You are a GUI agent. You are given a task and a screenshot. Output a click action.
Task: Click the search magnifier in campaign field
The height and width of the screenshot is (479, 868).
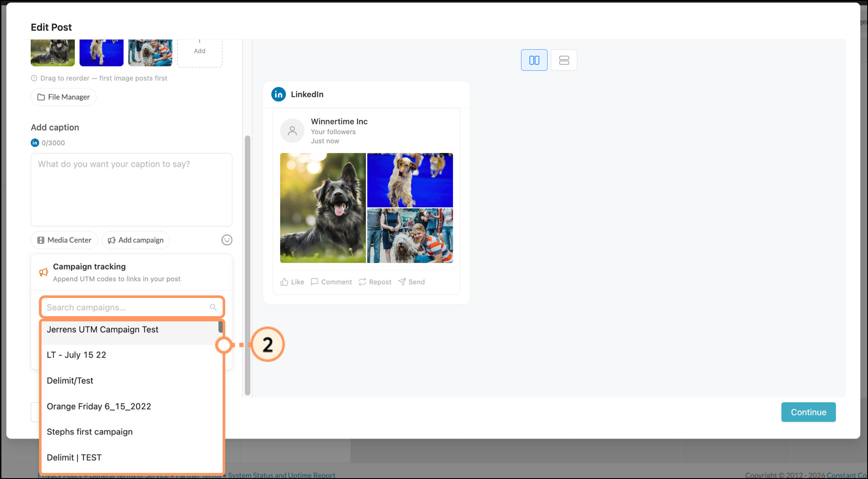213,307
